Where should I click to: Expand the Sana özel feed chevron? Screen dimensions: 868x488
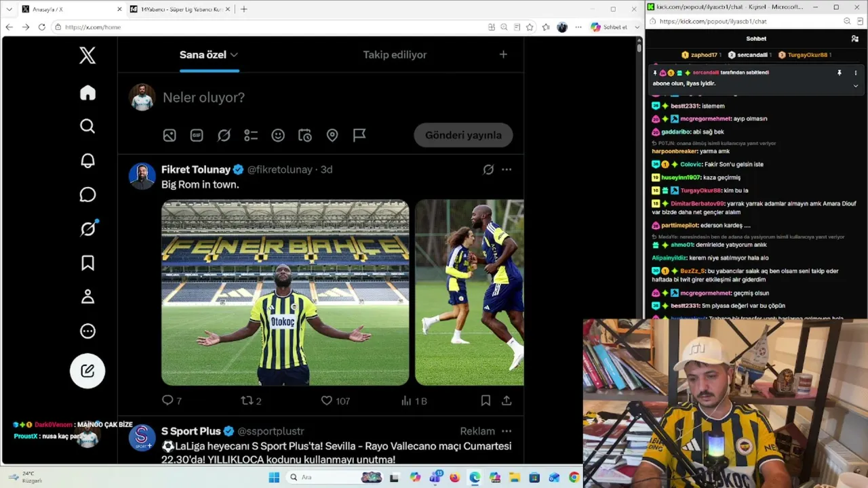[x=234, y=55]
